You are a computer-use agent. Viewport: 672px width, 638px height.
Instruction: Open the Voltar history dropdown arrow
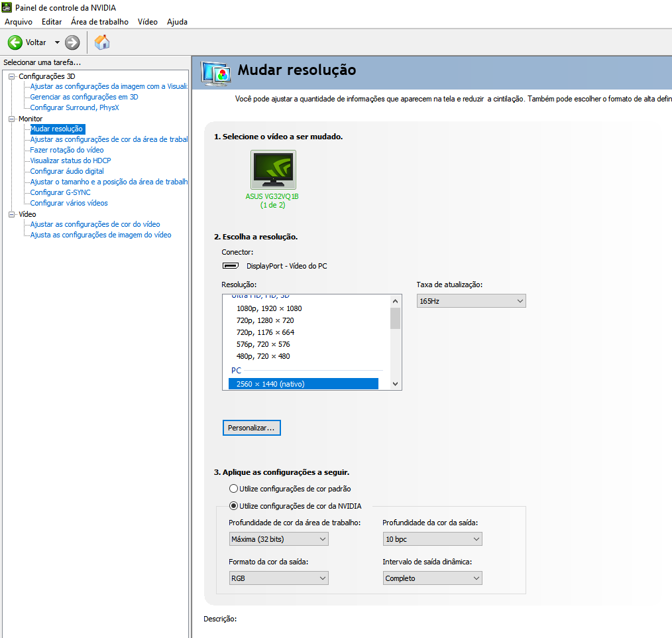pyautogui.click(x=57, y=42)
